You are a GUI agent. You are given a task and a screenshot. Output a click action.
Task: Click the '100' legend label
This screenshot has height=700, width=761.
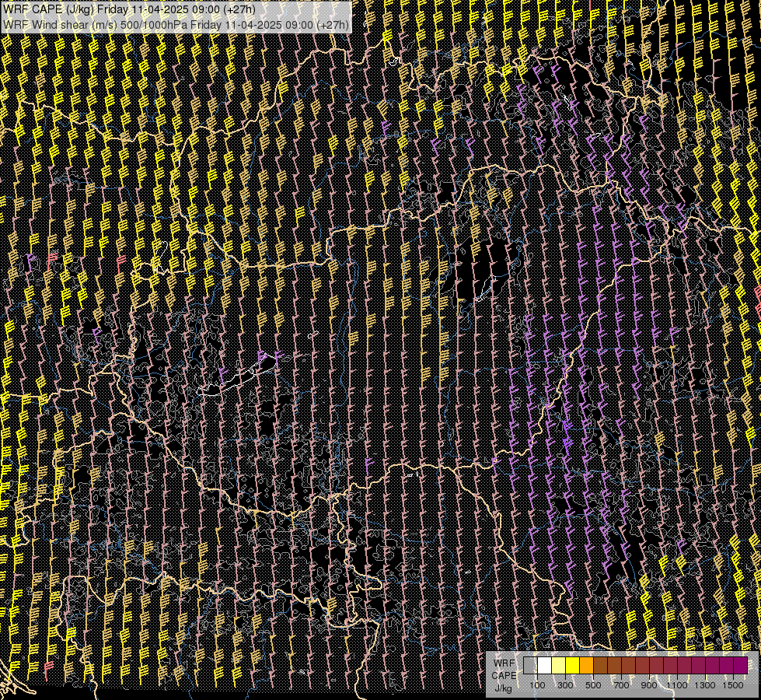(537, 685)
